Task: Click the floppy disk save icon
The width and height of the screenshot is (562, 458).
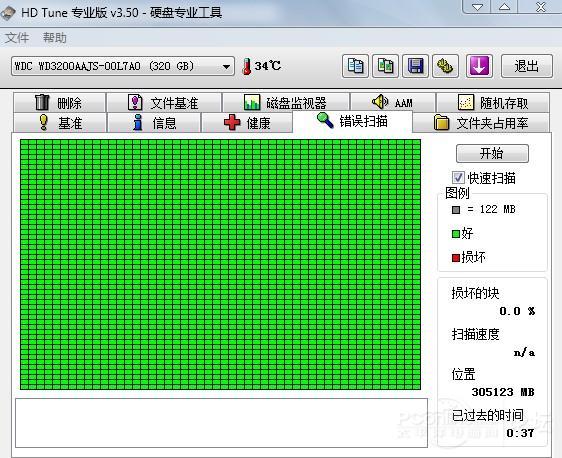Action: coord(415,66)
